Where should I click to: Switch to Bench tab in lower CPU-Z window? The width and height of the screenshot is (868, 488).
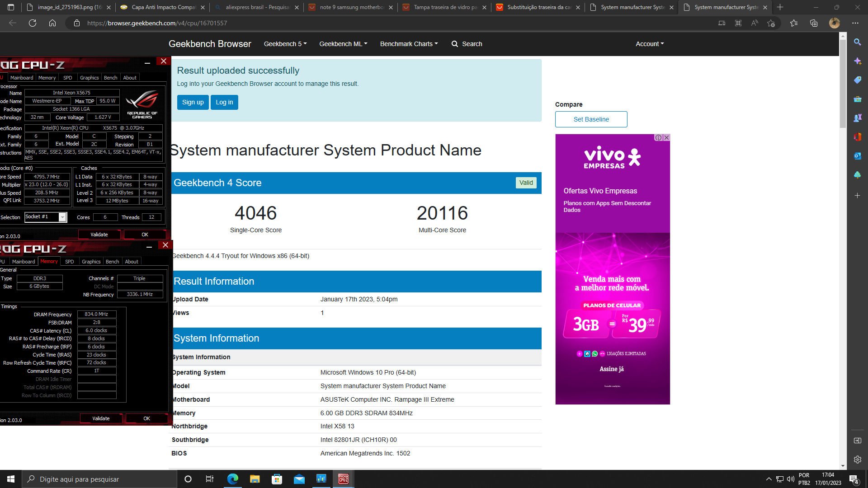113,262
